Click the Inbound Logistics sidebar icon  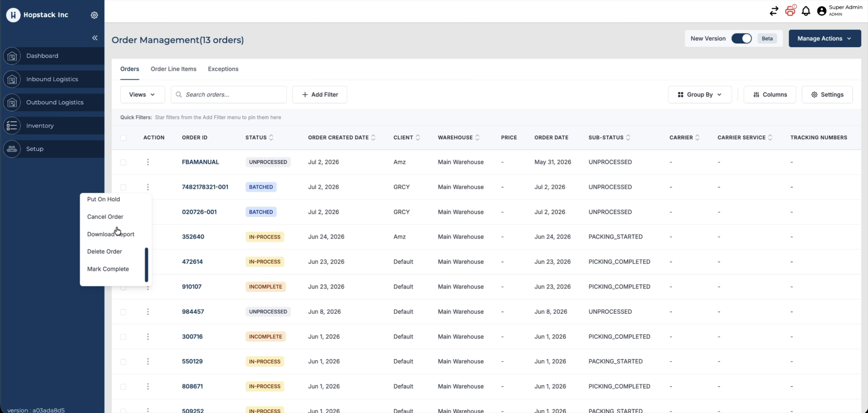point(12,79)
